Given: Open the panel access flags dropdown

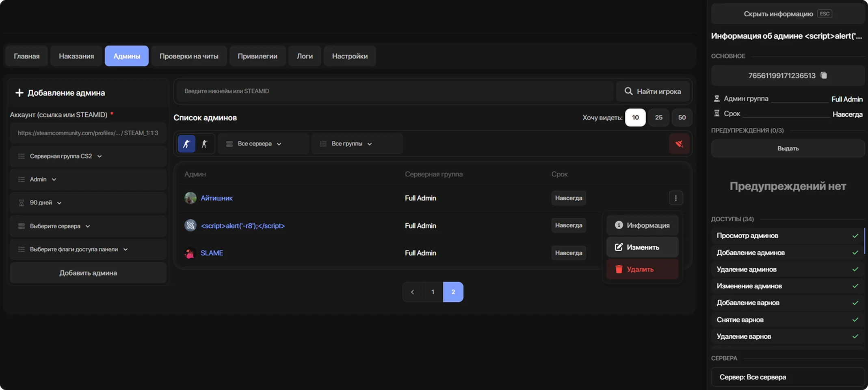Looking at the screenshot, I should (88, 249).
